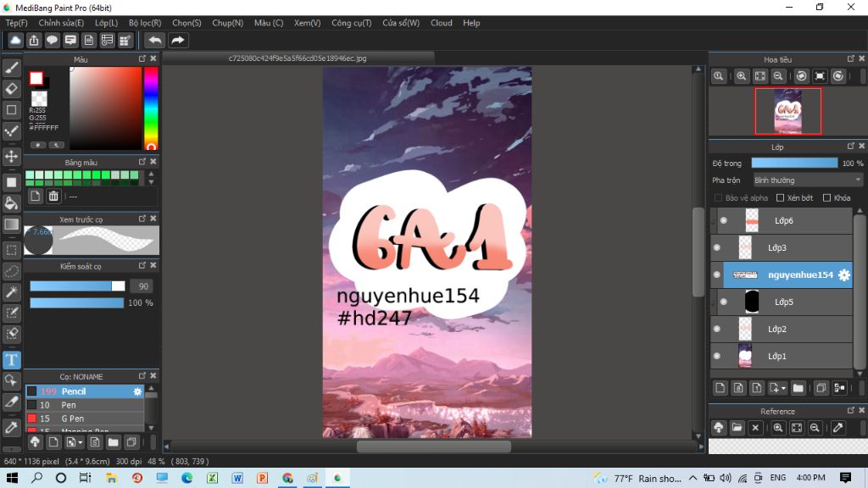Click the Undo arrow in toolbar
Viewport: 868px width, 488px height.
pos(155,41)
